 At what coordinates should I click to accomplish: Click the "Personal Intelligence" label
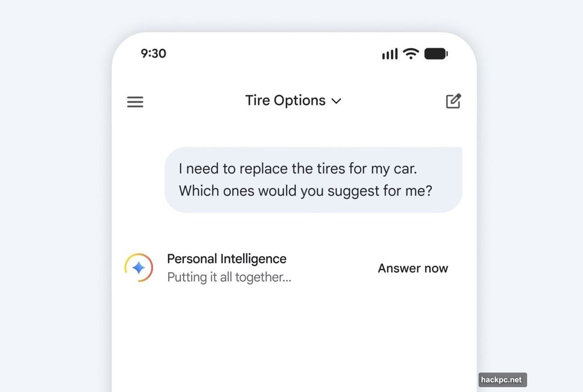point(226,259)
